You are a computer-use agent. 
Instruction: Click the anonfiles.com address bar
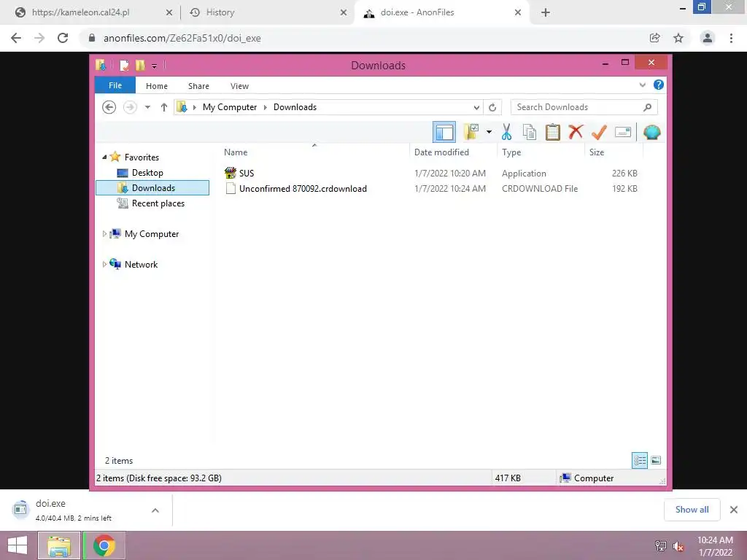(367, 38)
